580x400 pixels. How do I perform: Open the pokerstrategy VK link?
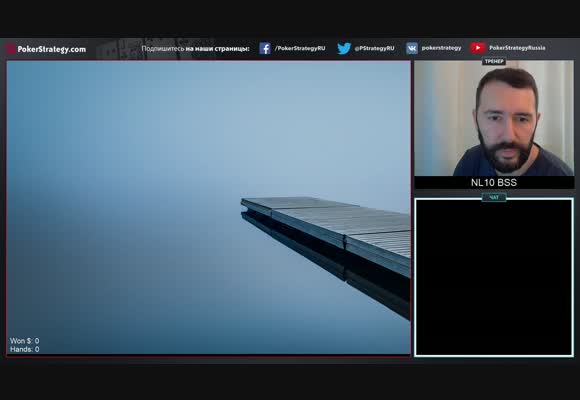[x=441, y=48]
